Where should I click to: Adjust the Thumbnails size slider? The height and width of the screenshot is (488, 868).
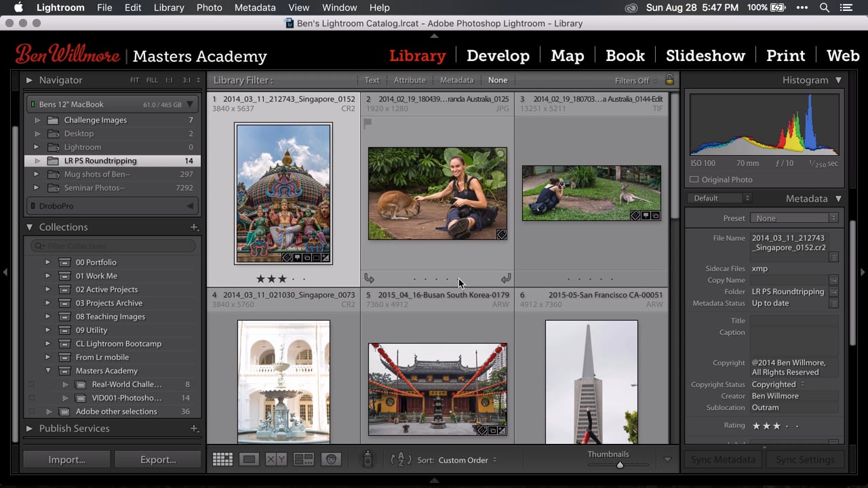(x=620, y=465)
